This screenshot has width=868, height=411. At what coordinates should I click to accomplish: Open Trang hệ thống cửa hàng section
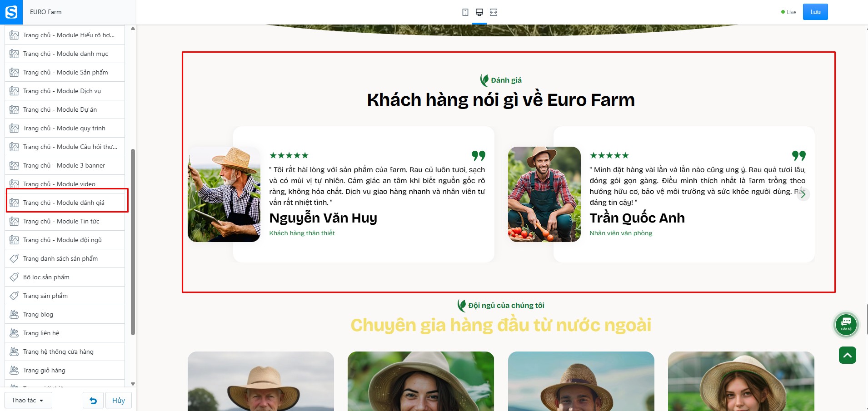point(65,352)
